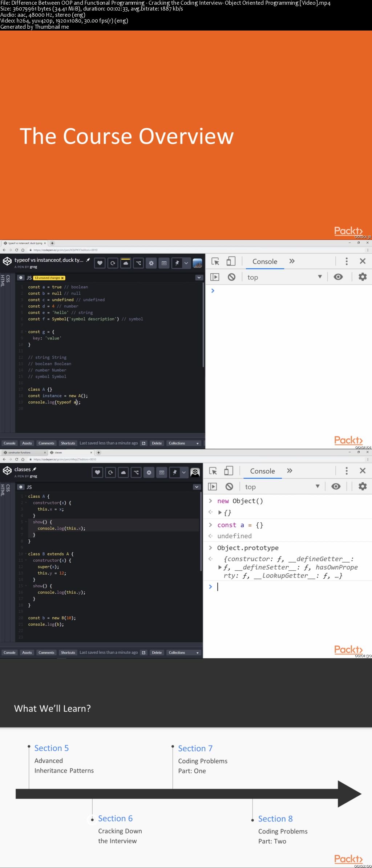Image resolution: width=372 pixels, height=868 pixels.
Task: Open pen settings gear in typeof pen header
Action: coord(151,263)
